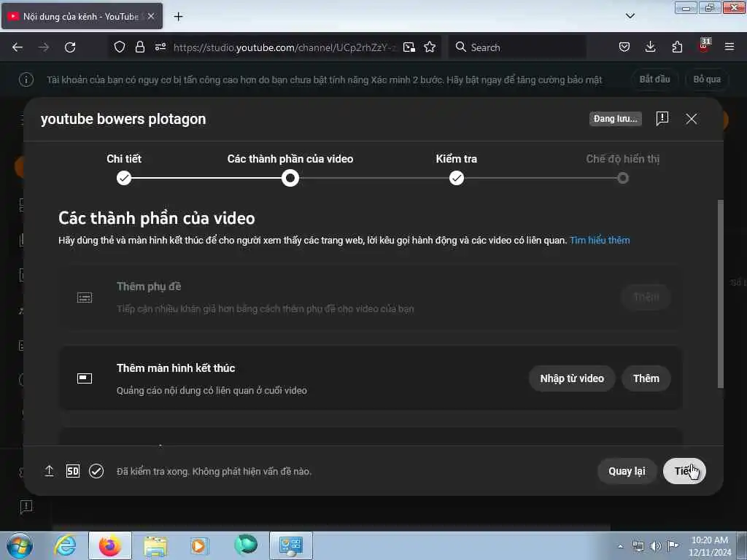Image resolution: width=747 pixels, height=560 pixels.
Task: Open the volume tray icon
Action: point(656,546)
